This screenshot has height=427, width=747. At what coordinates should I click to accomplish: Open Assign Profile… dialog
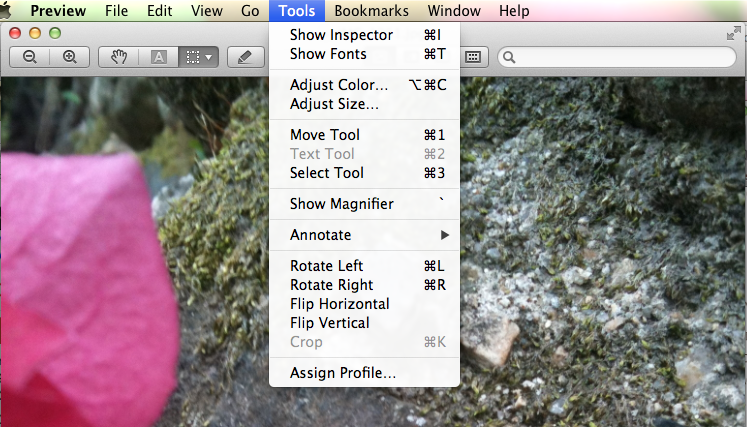[342, 373]
